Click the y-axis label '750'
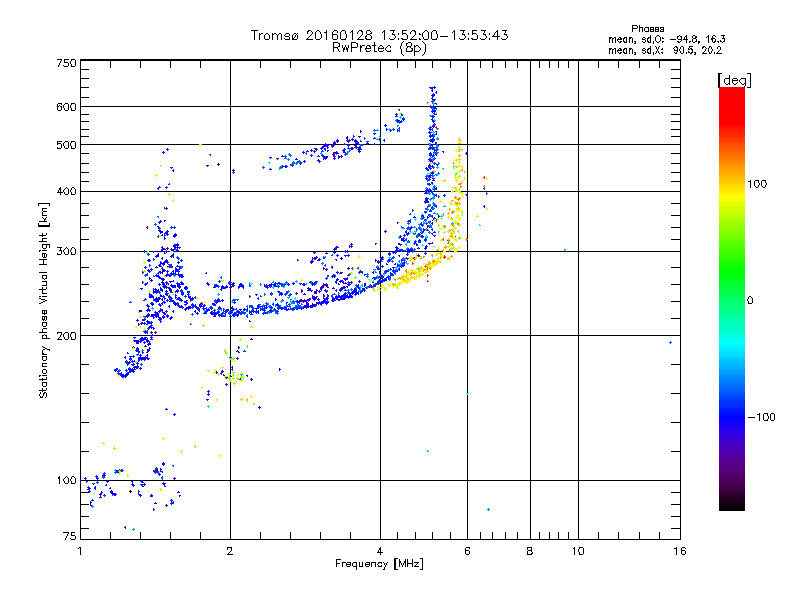Viewport: 800px width, 600px height. click(x=66, y=63)
